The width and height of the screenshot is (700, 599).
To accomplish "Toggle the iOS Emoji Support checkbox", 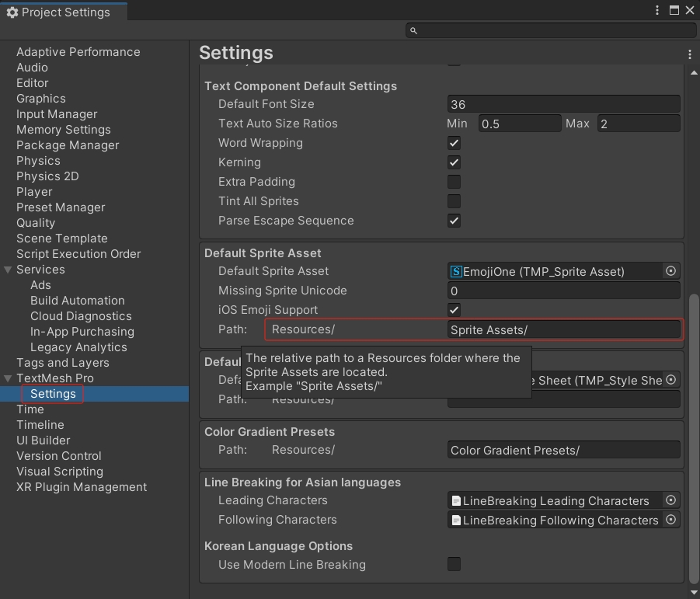I will (x=454, y=310).
